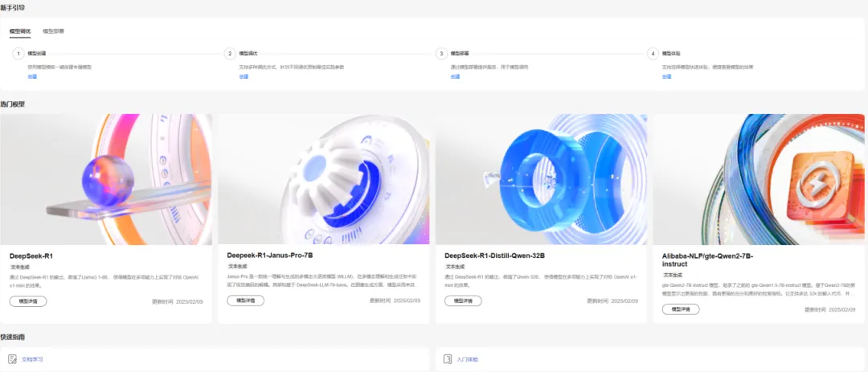Click 创建 link under step 1 模型创建
This screenshot has width=868, height=372.
pyautogui.click(x=32, y=76)
